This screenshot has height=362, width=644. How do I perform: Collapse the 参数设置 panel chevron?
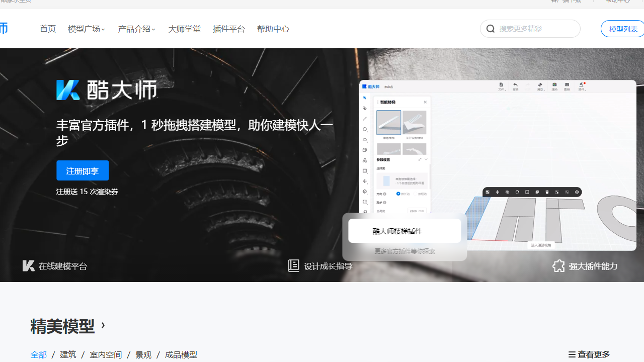[x=426, y=159]
